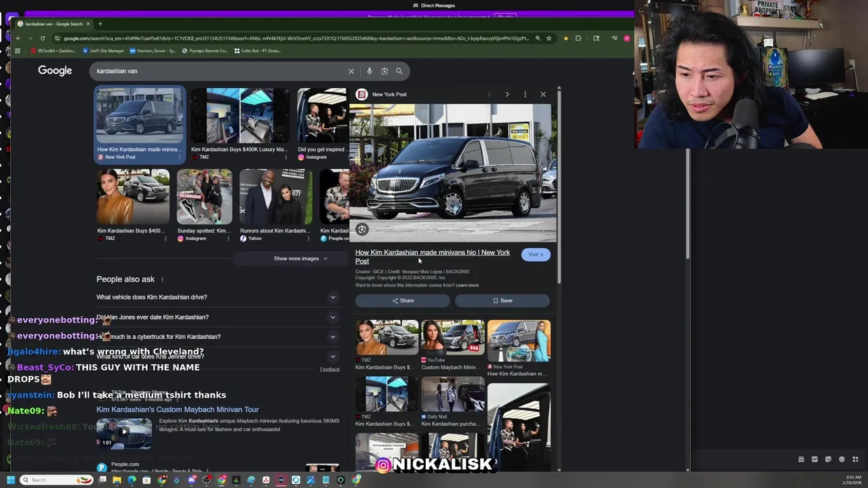Image resolution: width=868 pixels, height=488 pixels.
Task: Click the Google logo
Action: (x=55, y=70)
